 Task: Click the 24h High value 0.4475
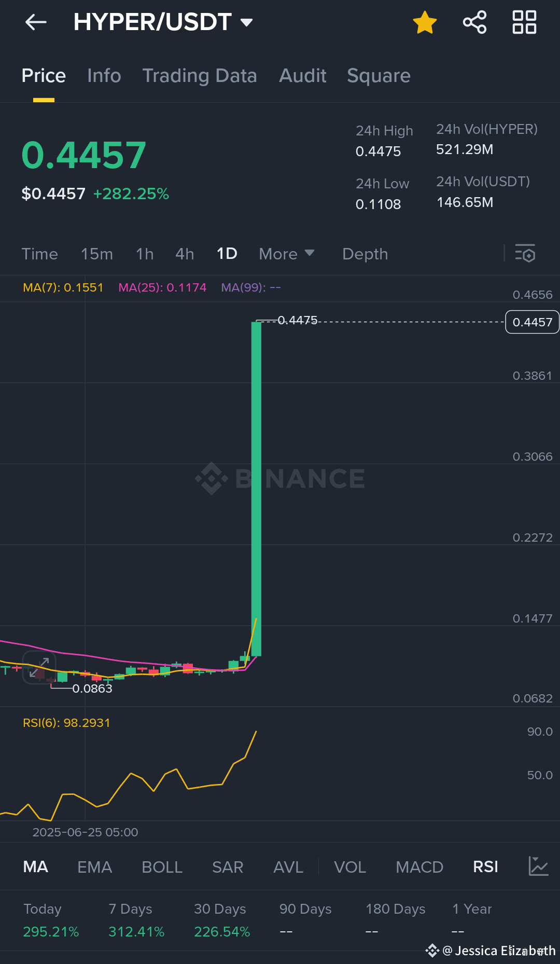point(379,152)
